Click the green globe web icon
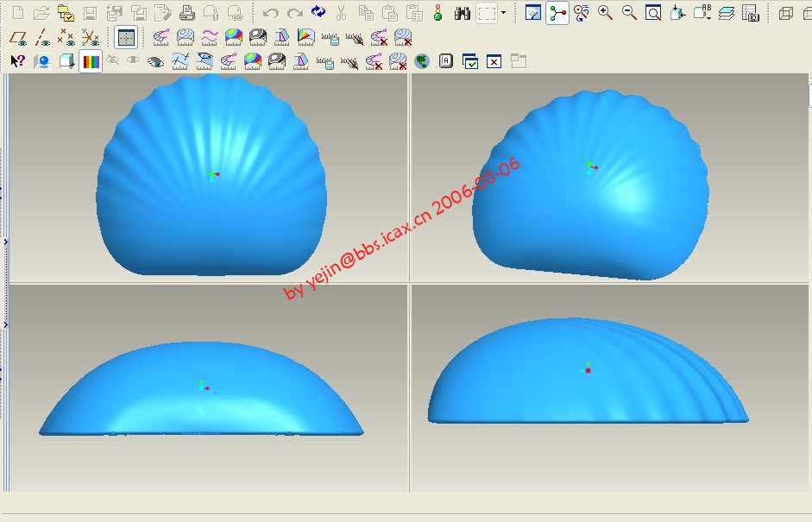The height and width of the screenshot is (522, 812). (x=422, y=61)
